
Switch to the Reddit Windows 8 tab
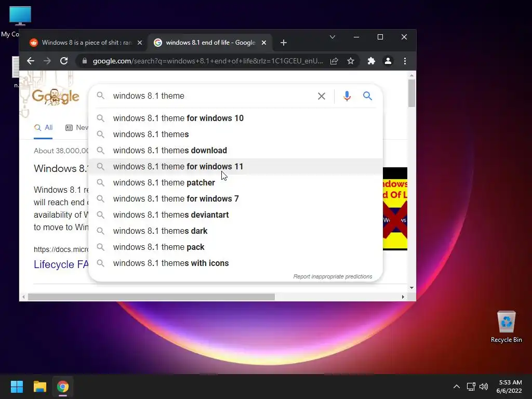point(85,43)
